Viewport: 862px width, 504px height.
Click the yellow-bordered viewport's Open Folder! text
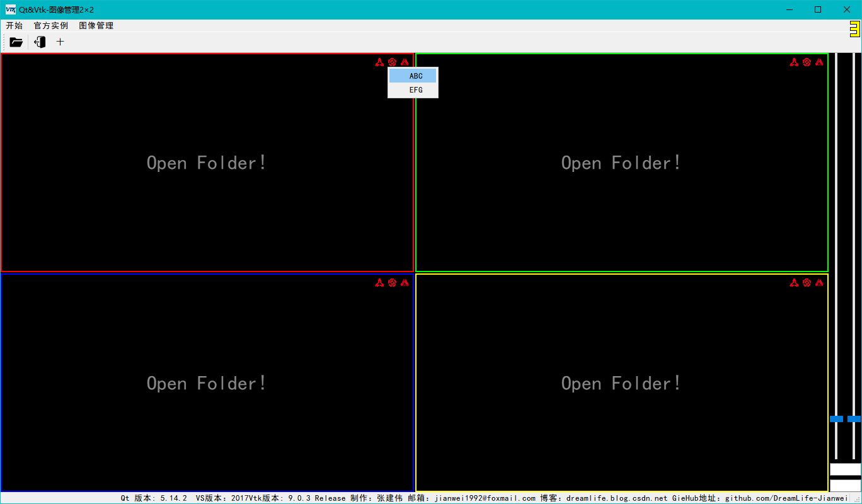621,383
